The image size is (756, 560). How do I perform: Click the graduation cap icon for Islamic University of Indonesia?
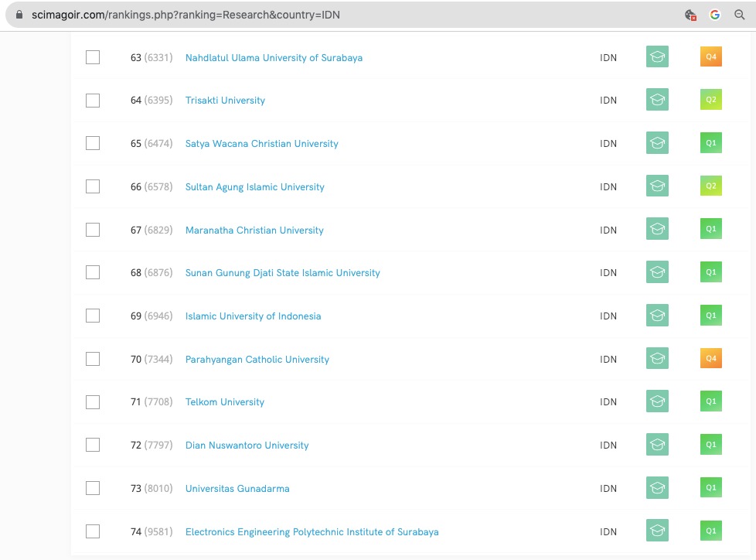click(x=657, y=315)
